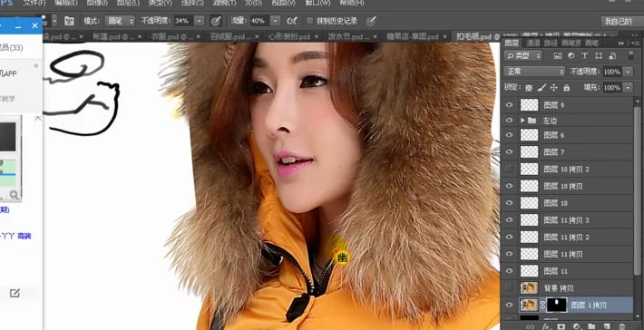644x330 pixels.
Task: Lock transparent pixels icon
Action: tap(529, 87)
